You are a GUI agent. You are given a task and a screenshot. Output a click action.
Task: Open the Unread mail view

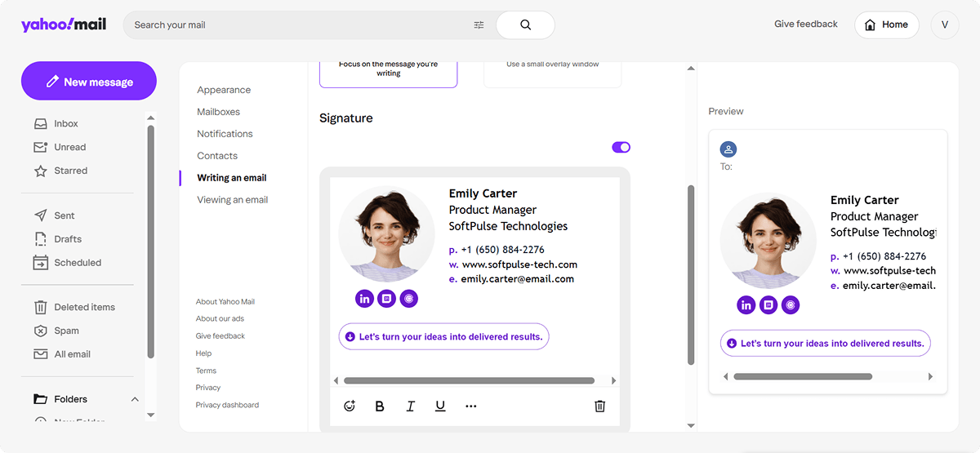pos(69,148)
